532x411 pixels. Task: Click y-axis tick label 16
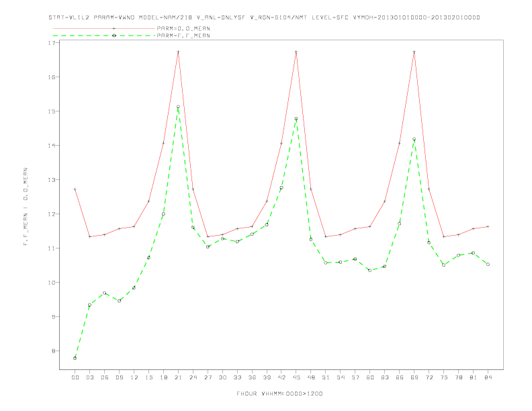pos(52,77)
